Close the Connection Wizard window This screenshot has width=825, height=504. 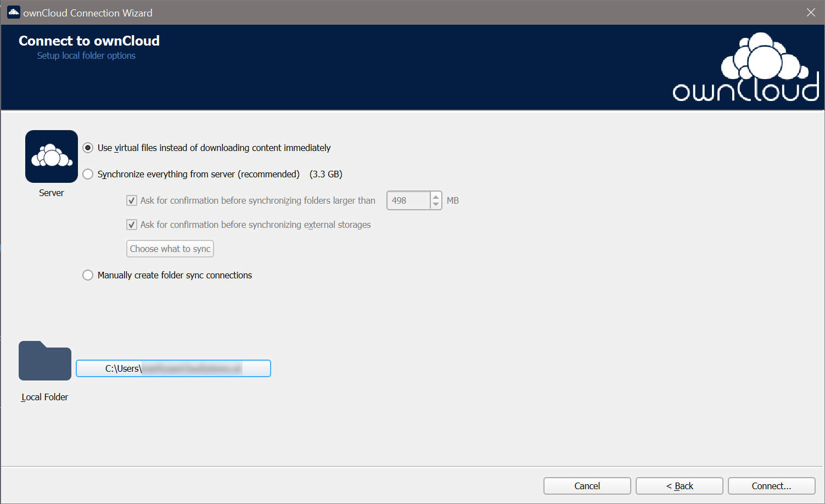tap(811, 12)
